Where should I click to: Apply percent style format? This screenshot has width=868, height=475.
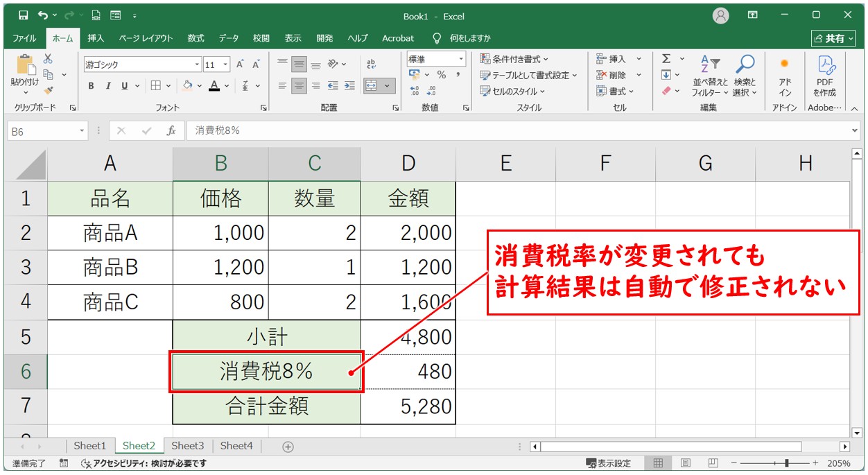pos(442,75)
